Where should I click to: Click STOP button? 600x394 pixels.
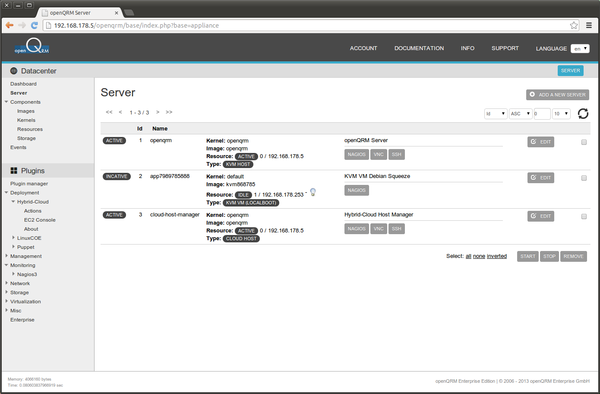click(549, 256)
